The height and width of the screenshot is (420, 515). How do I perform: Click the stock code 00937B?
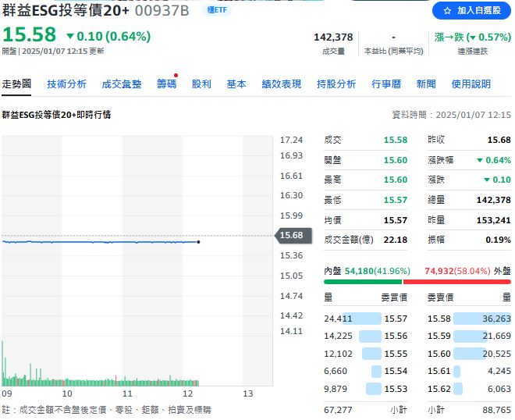tap(162, 10)
